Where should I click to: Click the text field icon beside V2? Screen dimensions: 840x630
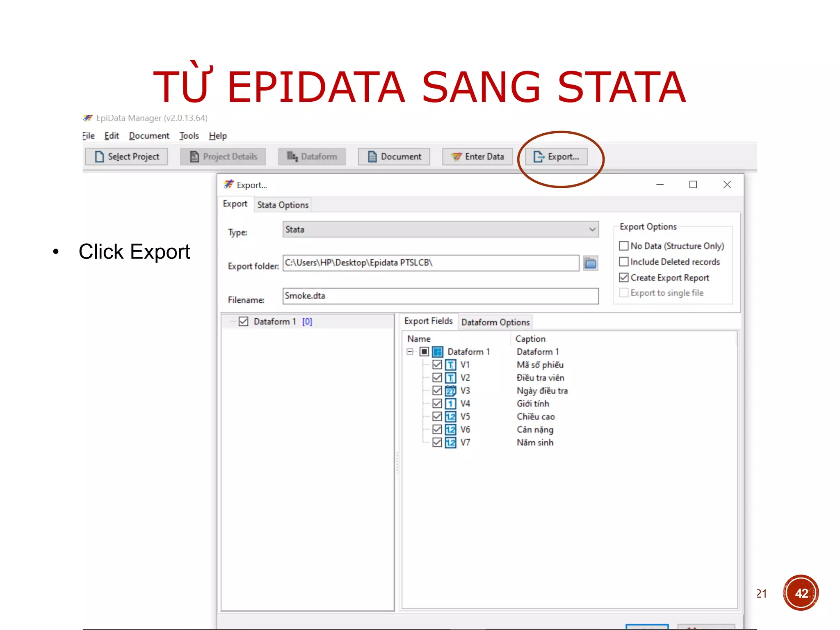click(450, 378)
